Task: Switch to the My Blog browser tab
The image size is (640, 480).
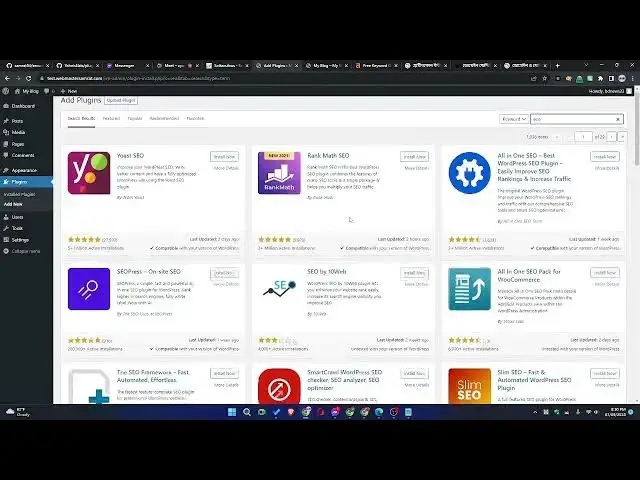Action: [x=326, y=65]
